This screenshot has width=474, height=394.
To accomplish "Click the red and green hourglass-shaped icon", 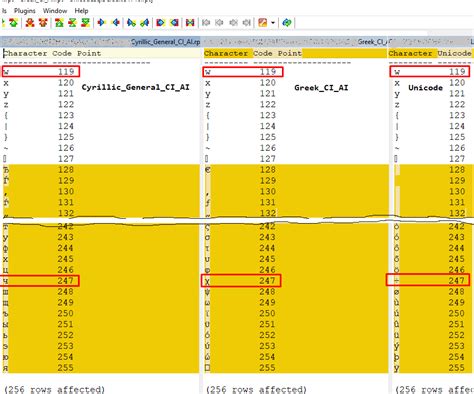I will click(72, 23).
